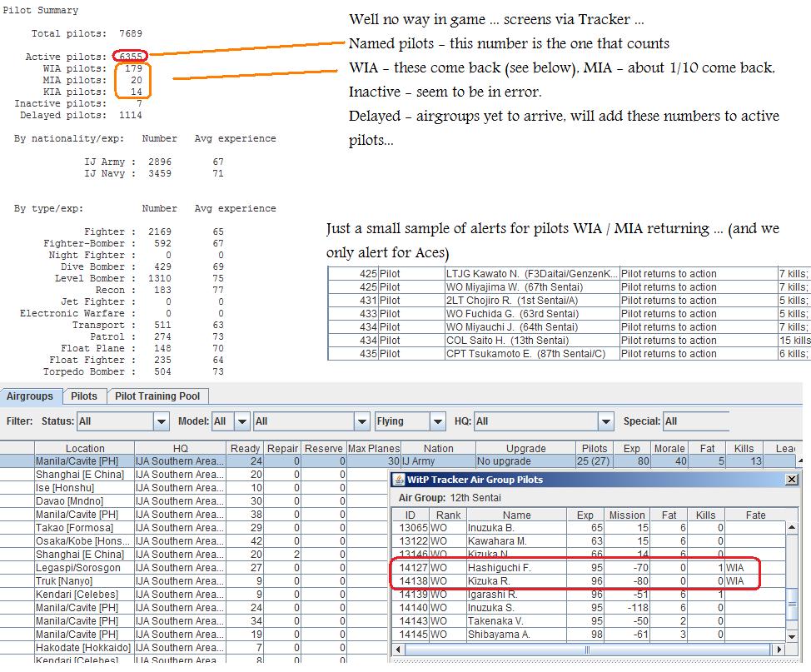811x672 pixels.
Task: Select pilot Kawahara M. row
Action: coord(589,541)
